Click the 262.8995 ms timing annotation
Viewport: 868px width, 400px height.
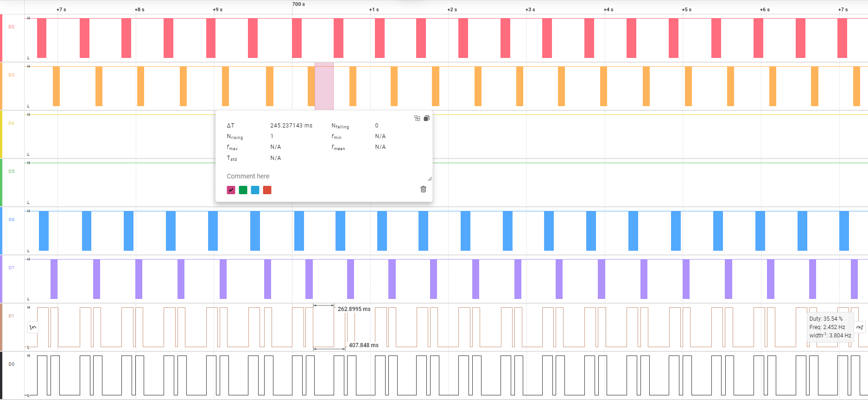point(354,309)
